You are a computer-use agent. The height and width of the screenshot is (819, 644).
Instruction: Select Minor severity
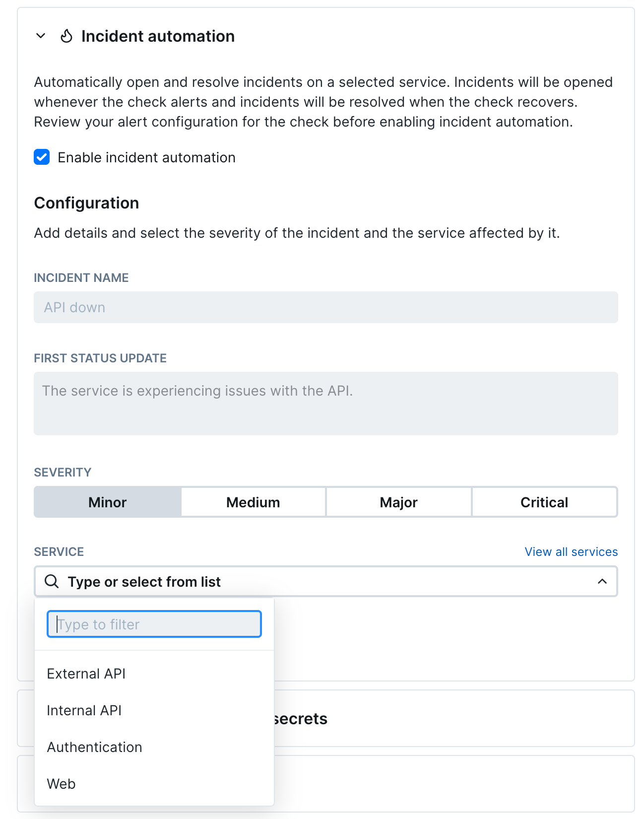coord(108,502)
